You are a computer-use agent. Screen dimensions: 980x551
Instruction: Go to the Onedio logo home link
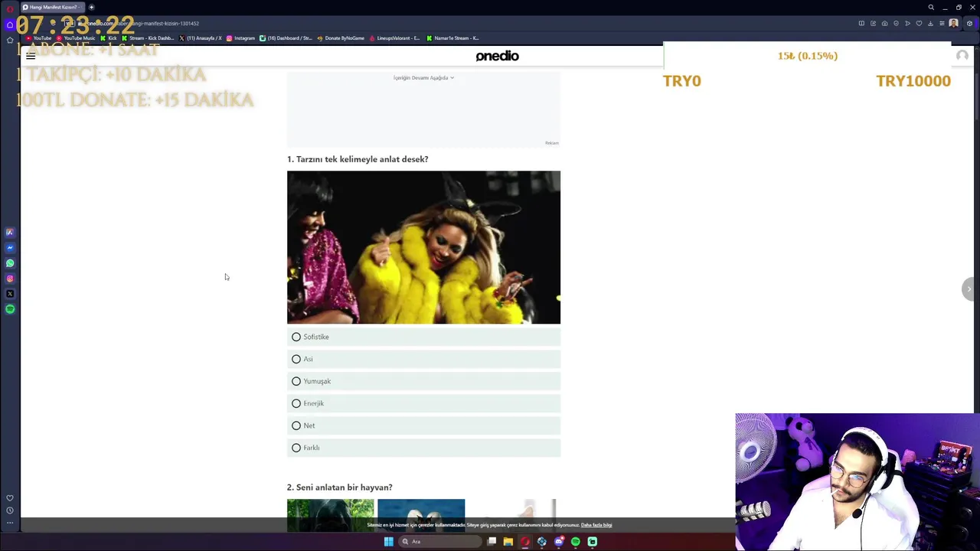(497, 56)
